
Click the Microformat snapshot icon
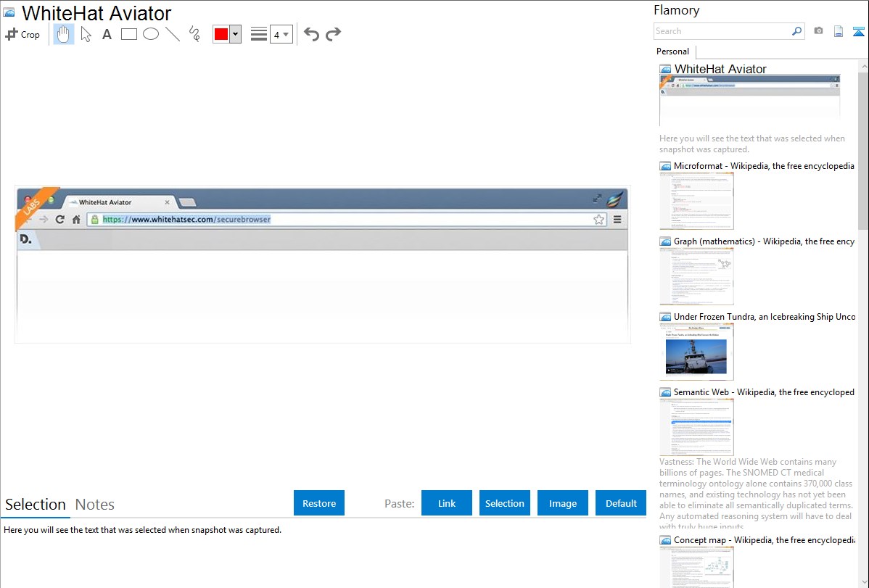tap(665, 166)
